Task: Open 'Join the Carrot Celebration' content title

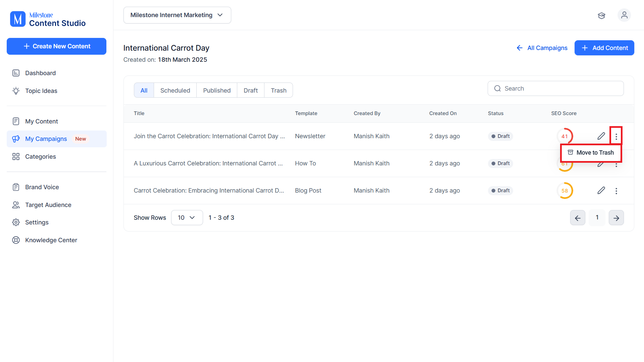Action: [209, 136]
